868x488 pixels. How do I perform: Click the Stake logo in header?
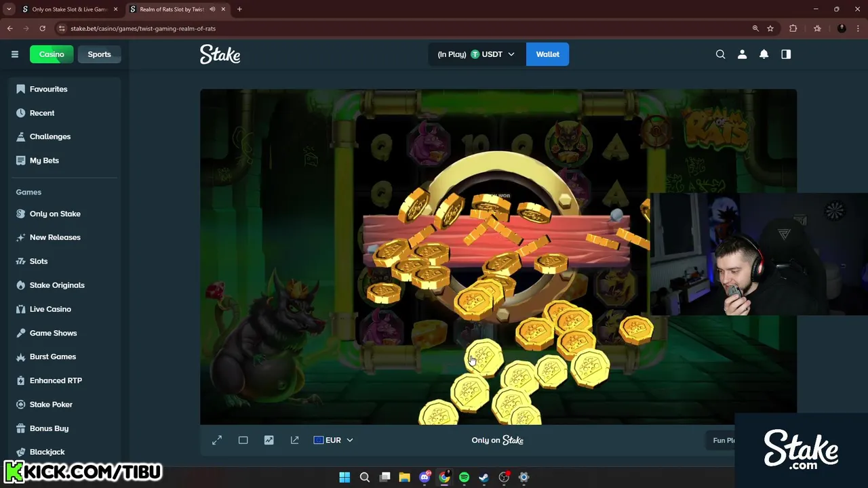click(x=220, y=54)
